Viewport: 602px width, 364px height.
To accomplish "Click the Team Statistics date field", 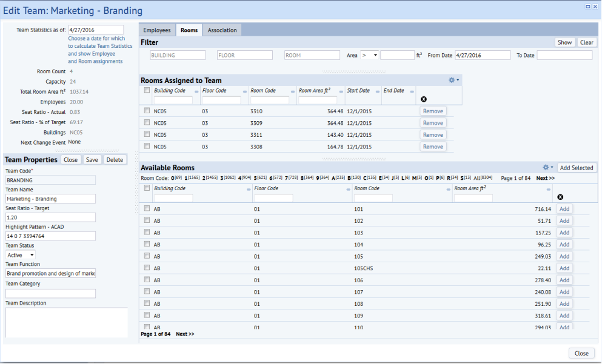I will pos(96,30).
